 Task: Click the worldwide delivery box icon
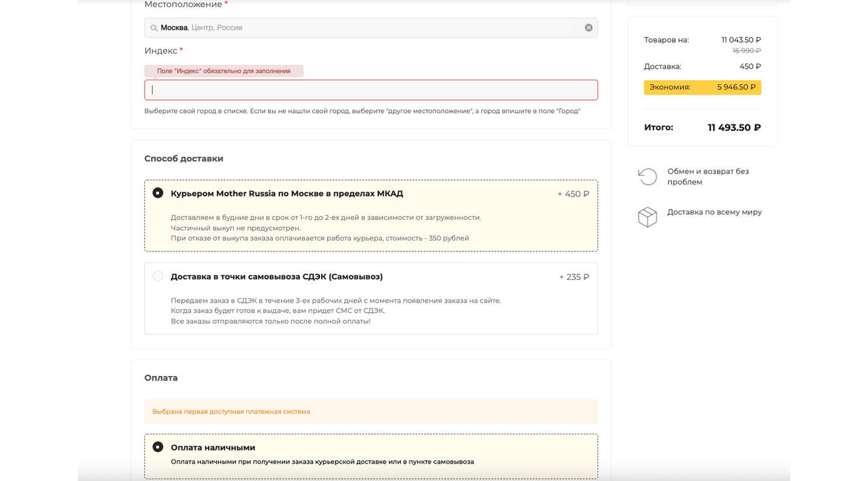(x=647, y=217)
